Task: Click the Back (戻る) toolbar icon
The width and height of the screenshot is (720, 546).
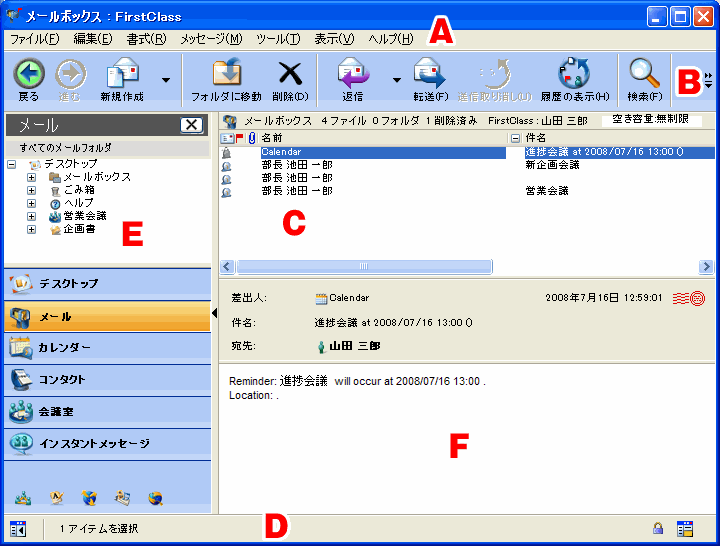Action: pyautogui.click(x=29, y=73)
